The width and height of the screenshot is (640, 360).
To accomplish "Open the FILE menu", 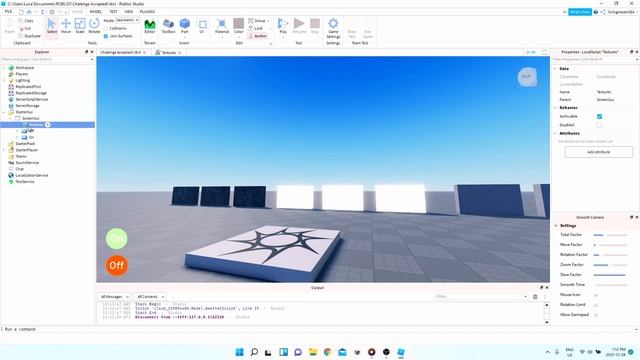I will 8,12.
